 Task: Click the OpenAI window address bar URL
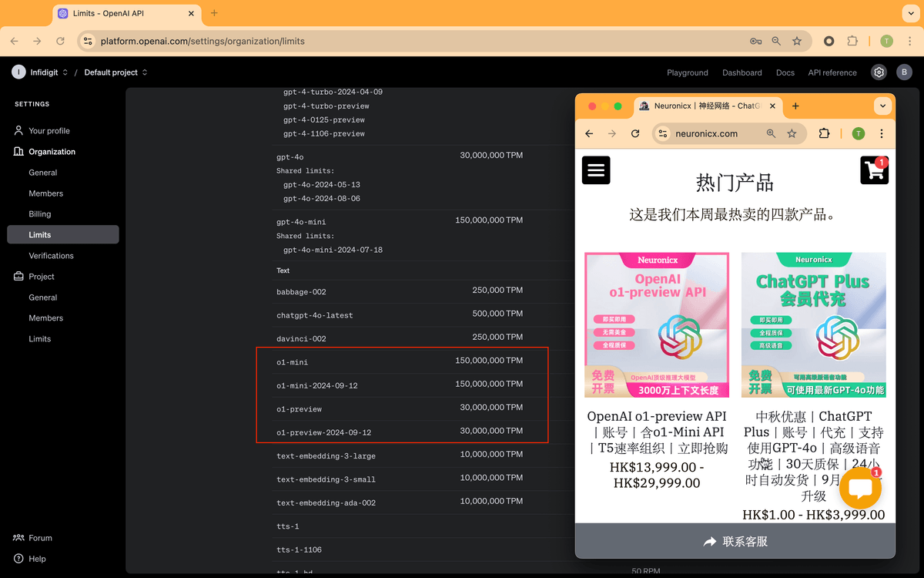[203, 41]
